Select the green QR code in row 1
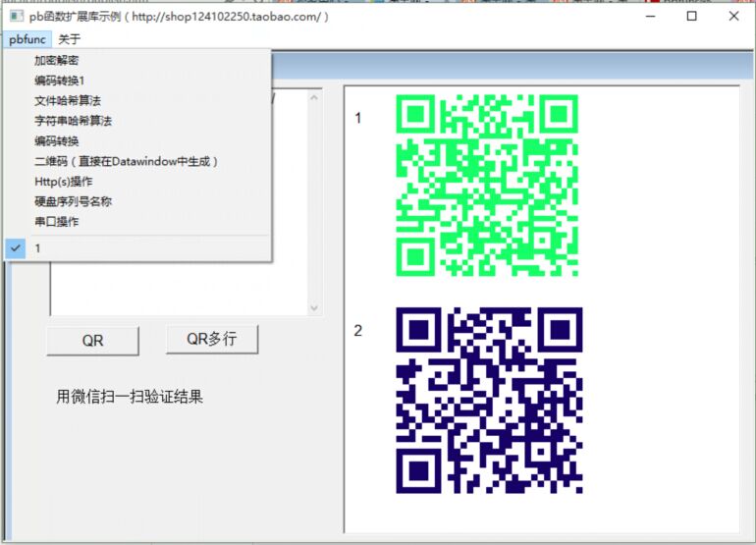The width and height of the screenshot is (756, 545). coord(487,186)
